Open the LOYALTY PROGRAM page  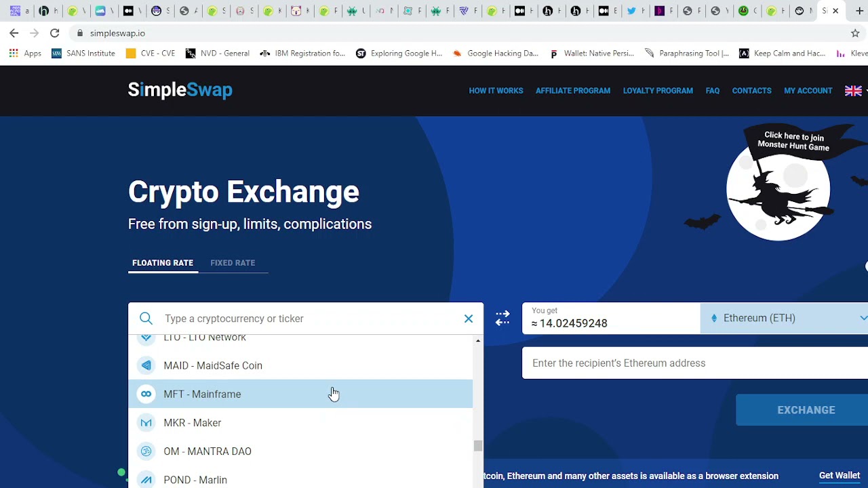point(658,91)
